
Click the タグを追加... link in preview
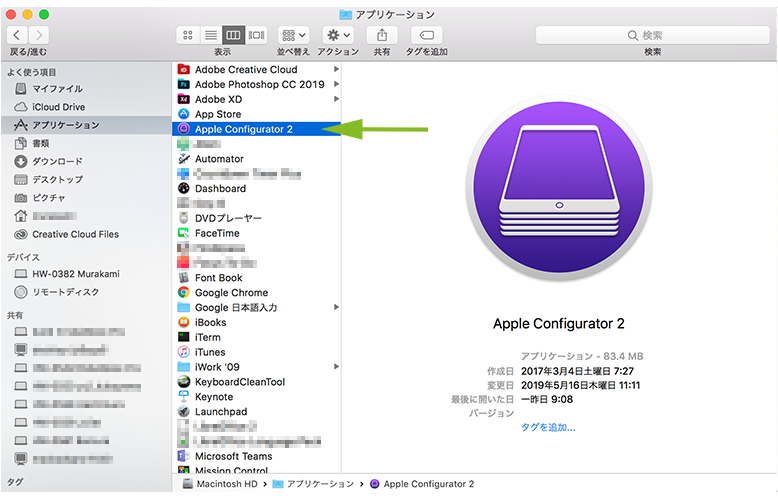[548, 428]
